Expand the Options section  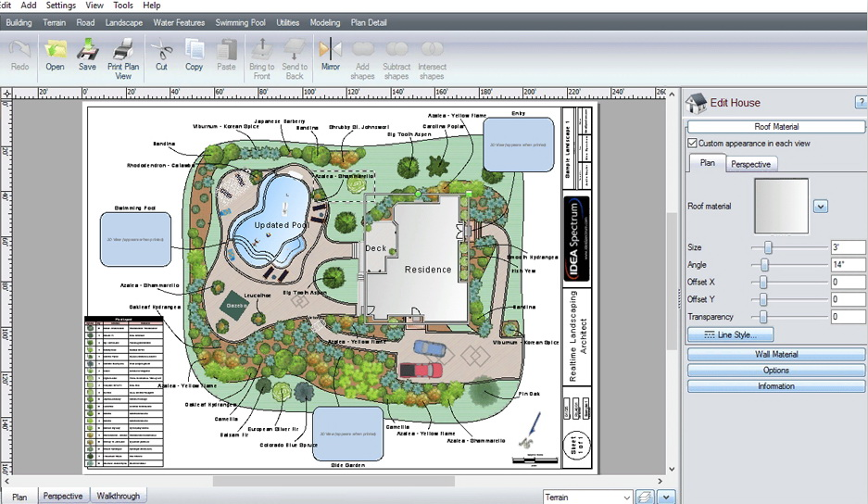[x=775, y=371]
